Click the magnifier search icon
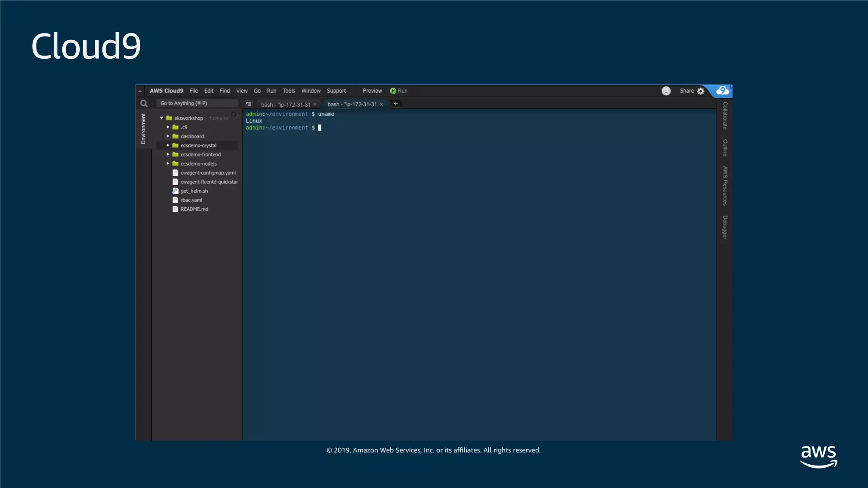Image resolution: width=868 pixels, height=488 pixels. [144, 103]
